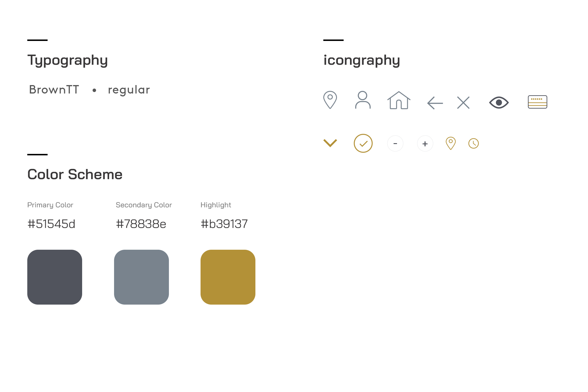This screenshot has height=392, width=588.
Task: Click the X close icon
Action: [463, 103]
